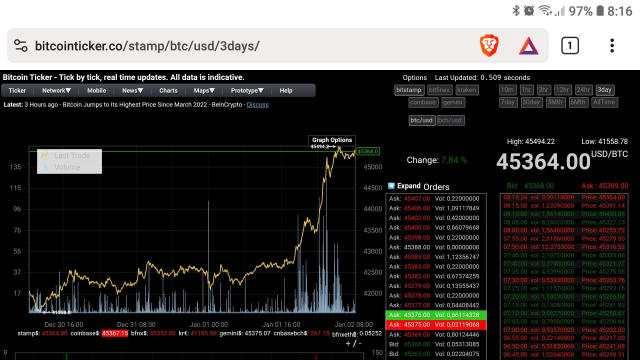The image size is (640, 360).
Task: Click the Bid : 45368.00 header value
Action: tap(530, 186)
